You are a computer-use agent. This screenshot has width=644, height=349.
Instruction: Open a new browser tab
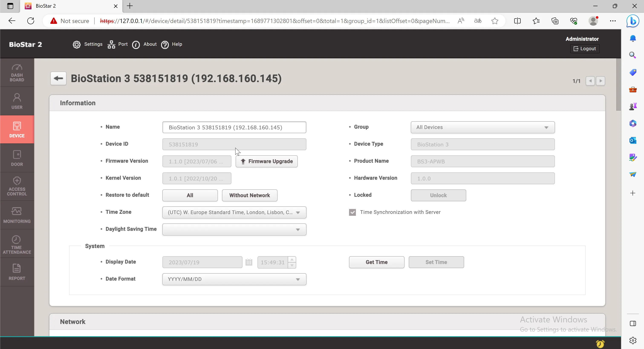(x=130, y=6)
